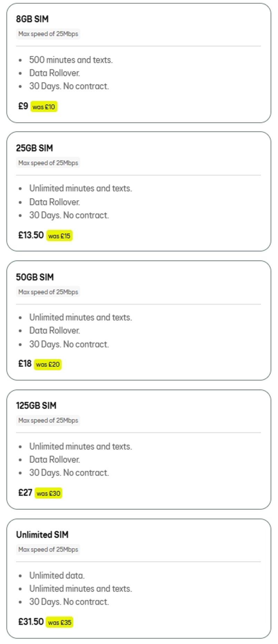
Task: Click Max speed tag under 8GB SIM
Action: pyautogui.click(x=48, y=34)
